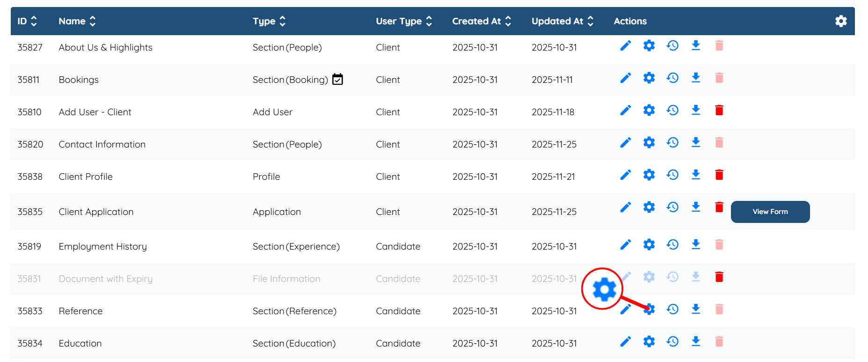Open settings gear for Bookings row
Screen dimensions: 868x362
pos(649,78)
